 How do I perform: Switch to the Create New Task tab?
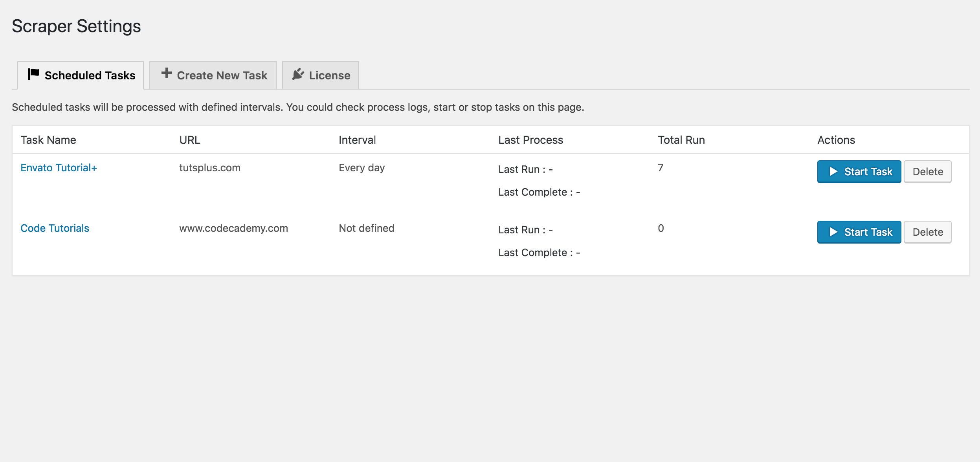(222, 75)
